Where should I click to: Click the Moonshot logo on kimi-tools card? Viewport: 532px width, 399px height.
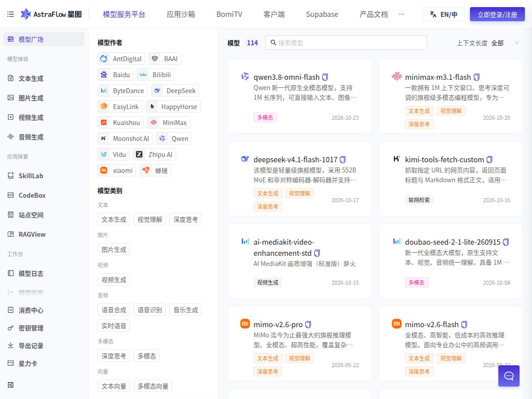[x=397, y=159]
